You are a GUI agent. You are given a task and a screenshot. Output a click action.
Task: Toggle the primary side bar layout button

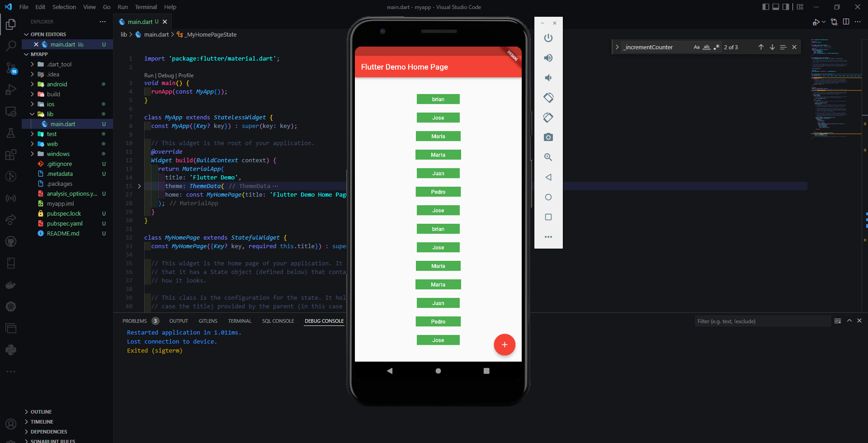pyautogui.click(x=766, y=7)
